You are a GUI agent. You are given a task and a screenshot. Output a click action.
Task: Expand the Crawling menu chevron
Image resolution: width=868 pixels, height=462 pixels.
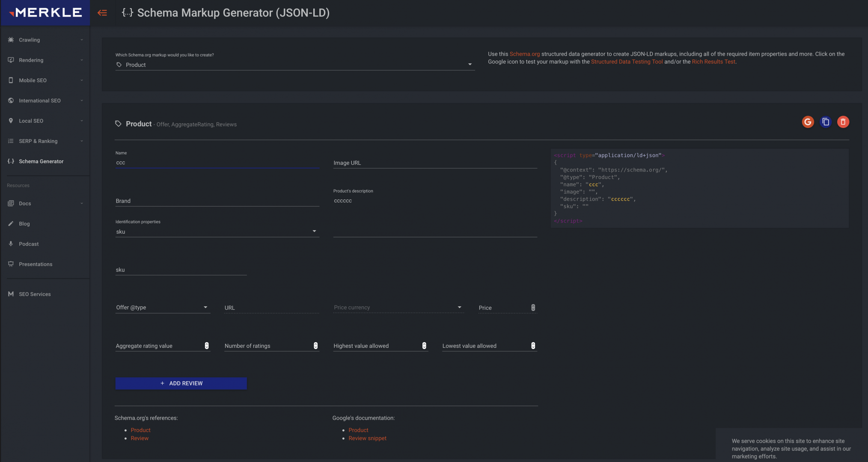tap(82, 40)
